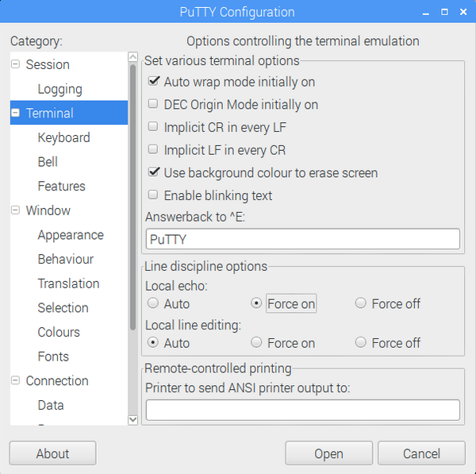The image size is (476, 474).
Task: Open the Features category
Action: point(61,186)
